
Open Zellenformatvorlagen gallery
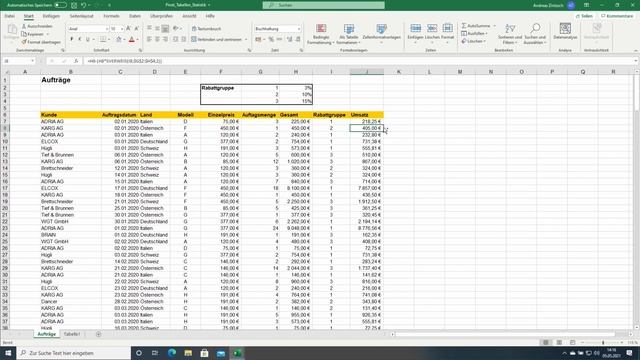pos(381,33)
